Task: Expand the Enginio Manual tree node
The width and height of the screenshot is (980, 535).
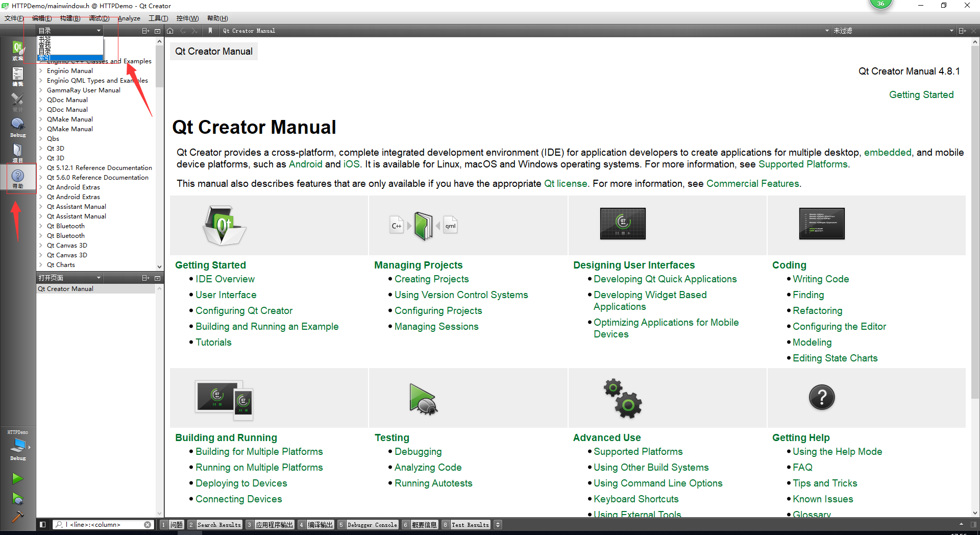Action: (x=41, y=71)
